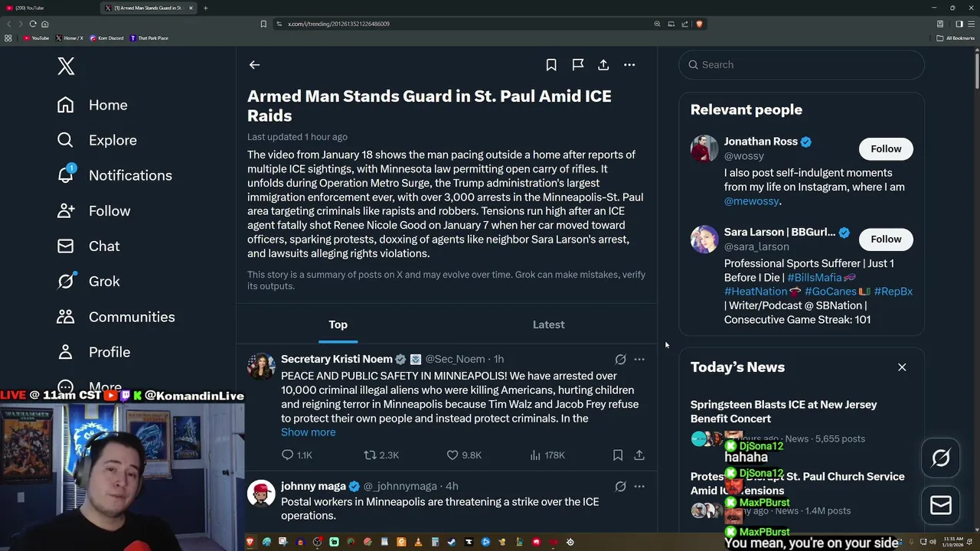The height and width of the screenshot is (551, 980).
Task: Open Explore in the X sidebar
Action: (x=96, y=140)
